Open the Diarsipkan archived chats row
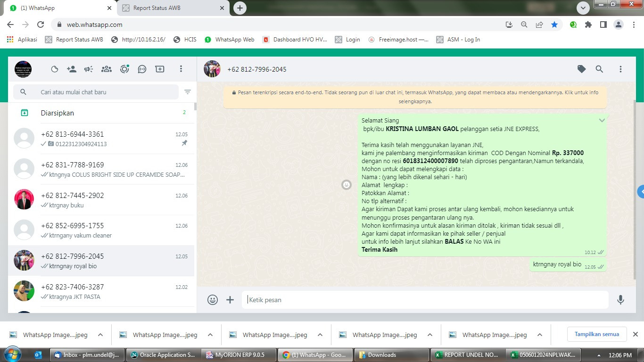The width and height of the screenshot is (644, 362). coord(101,113)
